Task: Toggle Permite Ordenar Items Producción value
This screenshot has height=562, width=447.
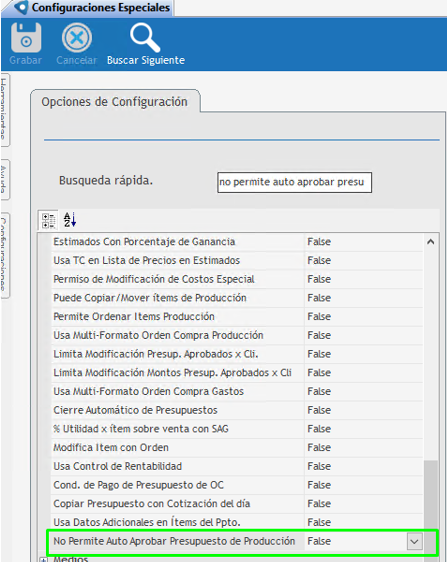Action: [x=319, y=317]
